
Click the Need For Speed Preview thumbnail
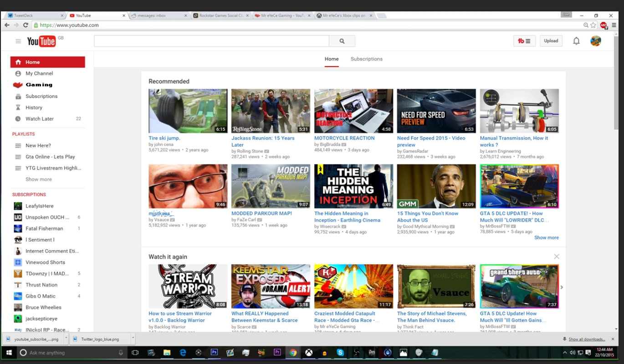(x=436, y=111)
